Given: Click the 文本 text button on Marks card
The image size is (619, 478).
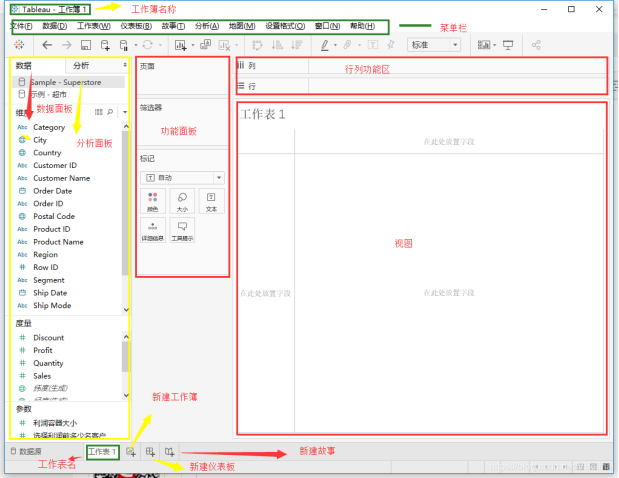Looking at the screenshot, I should tap(211, 201).
